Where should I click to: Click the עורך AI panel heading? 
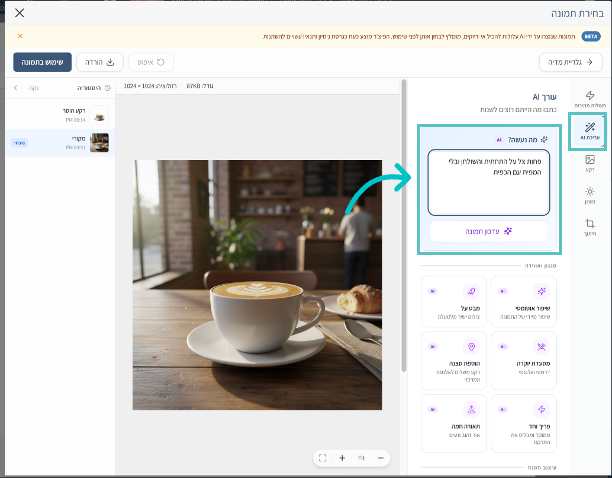pos(544,97)
